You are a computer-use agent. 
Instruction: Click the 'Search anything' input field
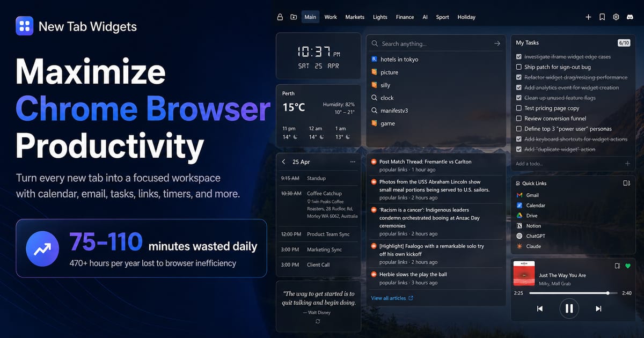[x=435, y=44]
